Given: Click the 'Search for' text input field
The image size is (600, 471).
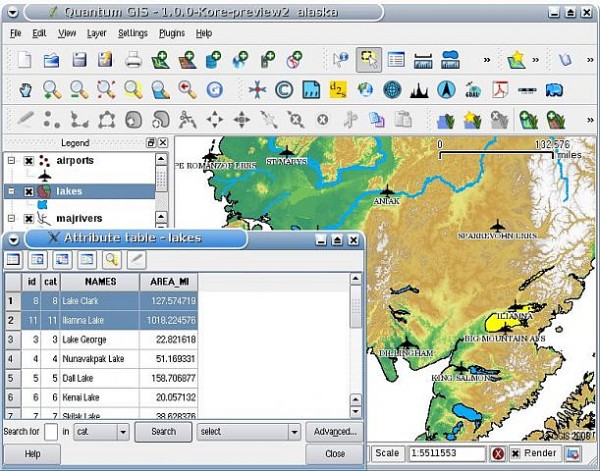Looking at the screenshot, I should 51,432.
